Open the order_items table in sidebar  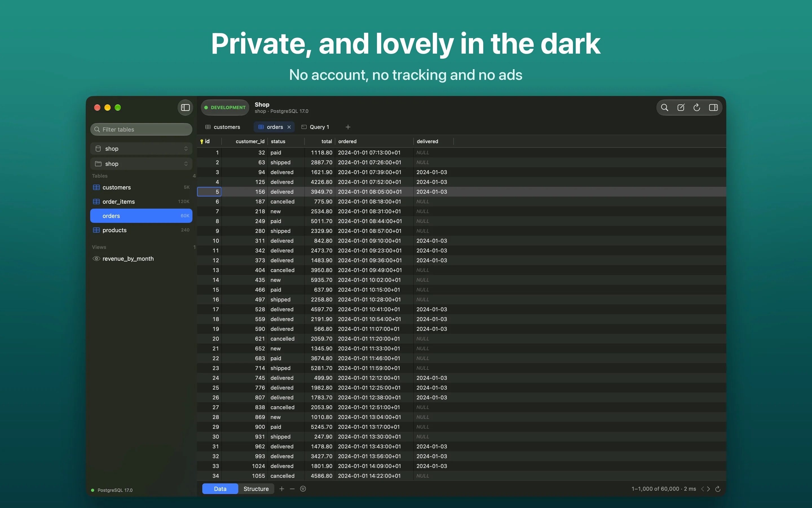[x=141, y=202]
